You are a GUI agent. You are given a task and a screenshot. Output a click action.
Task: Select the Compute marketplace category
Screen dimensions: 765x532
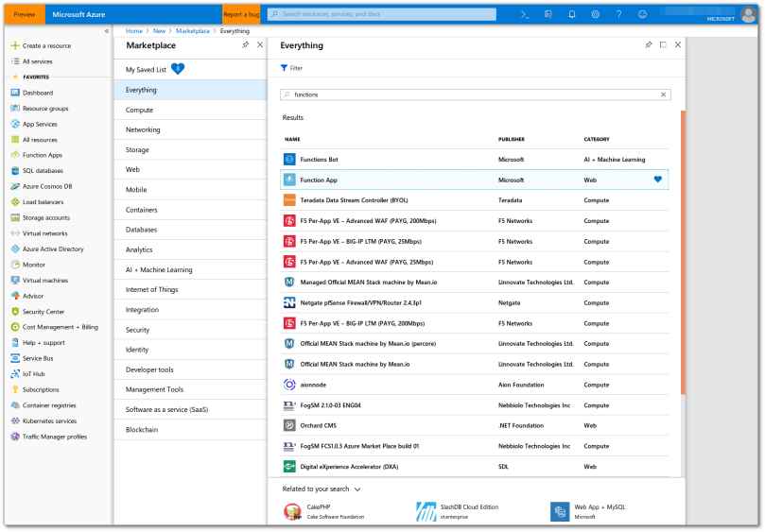point(139,110)
